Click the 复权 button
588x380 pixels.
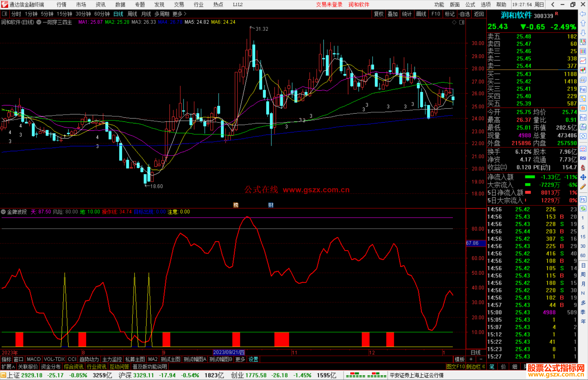click(379, 14)
